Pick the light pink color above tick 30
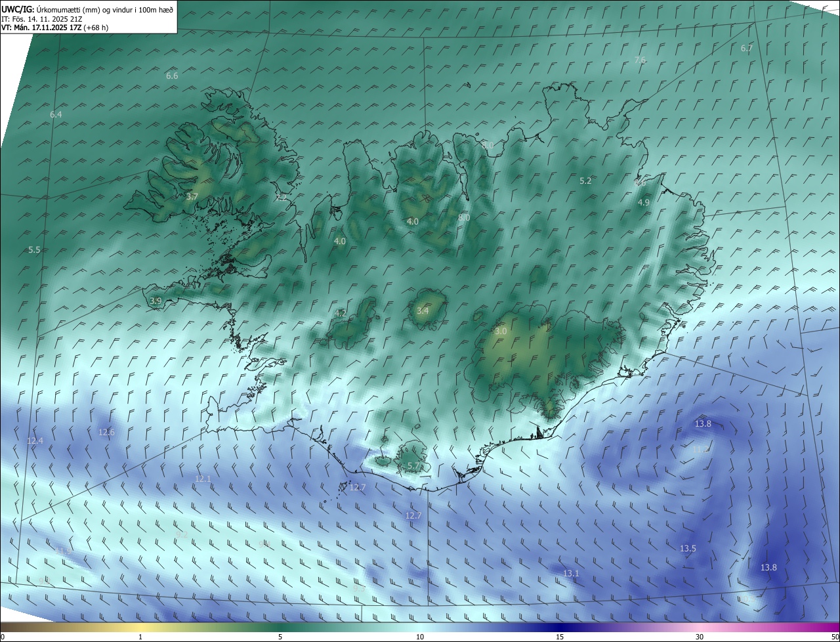840x642 pixels. pos(700,627)
